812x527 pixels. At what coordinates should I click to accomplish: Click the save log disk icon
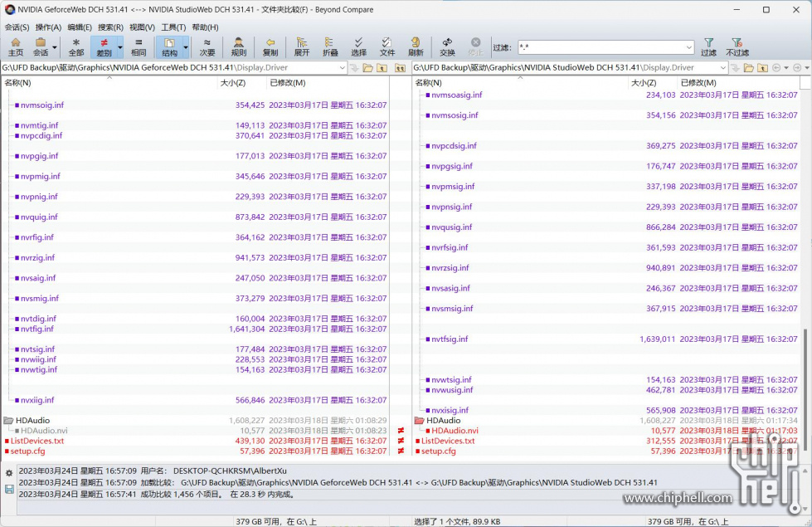coord(9,489)
